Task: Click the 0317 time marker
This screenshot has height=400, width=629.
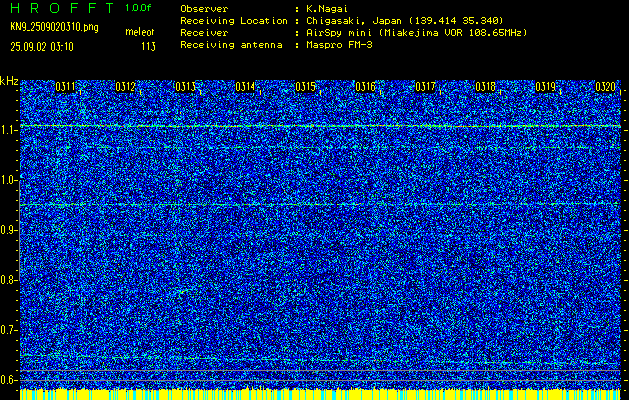Action: coord(425,87)
